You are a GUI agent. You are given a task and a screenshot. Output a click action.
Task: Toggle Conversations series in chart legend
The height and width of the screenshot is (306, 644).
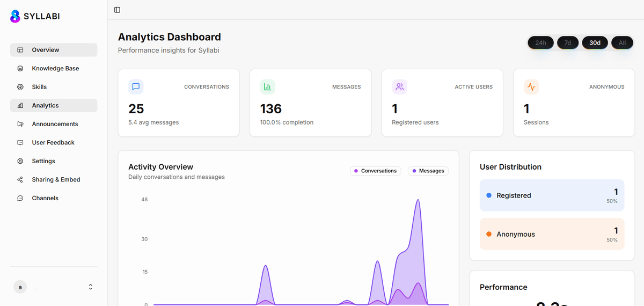pyautogui.click(x=375, y=171)
